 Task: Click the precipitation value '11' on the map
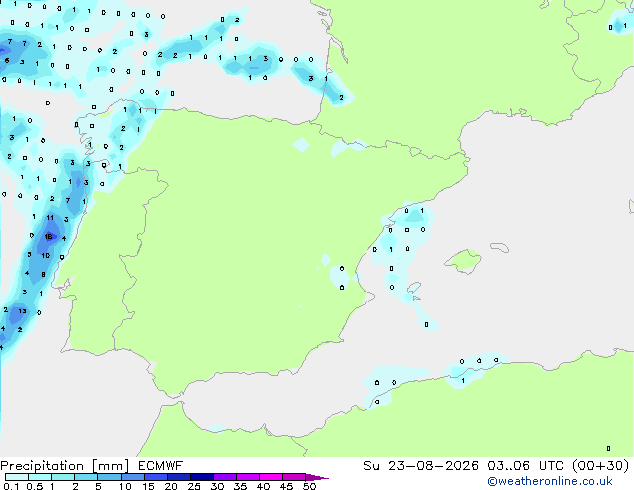click(50, 218)
